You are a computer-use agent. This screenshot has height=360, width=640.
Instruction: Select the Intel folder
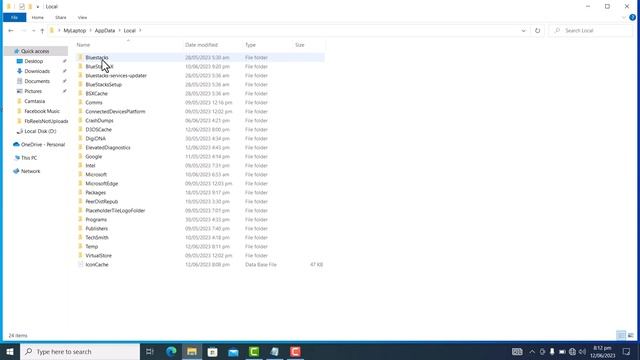90,165
